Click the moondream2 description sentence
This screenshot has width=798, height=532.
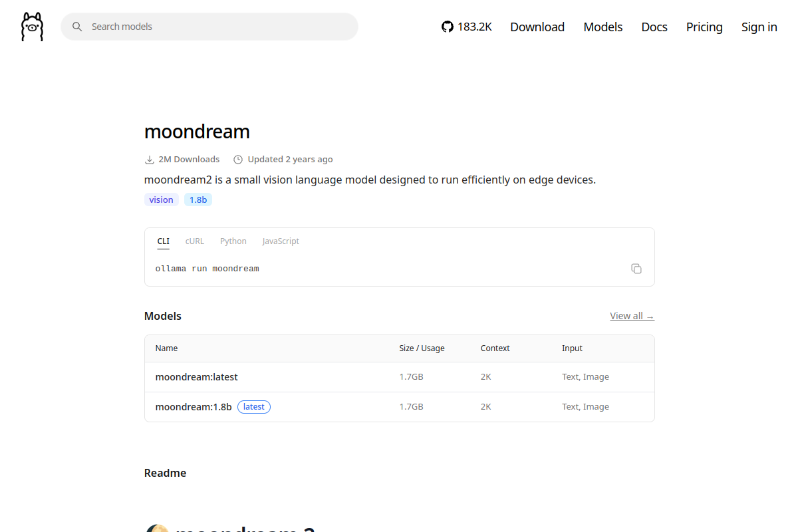[x=370, y=180]
